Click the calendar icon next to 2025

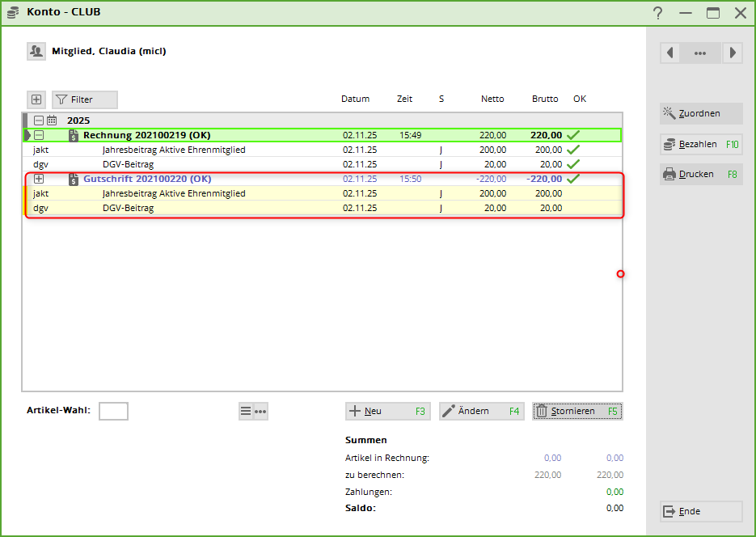[52, 121]
